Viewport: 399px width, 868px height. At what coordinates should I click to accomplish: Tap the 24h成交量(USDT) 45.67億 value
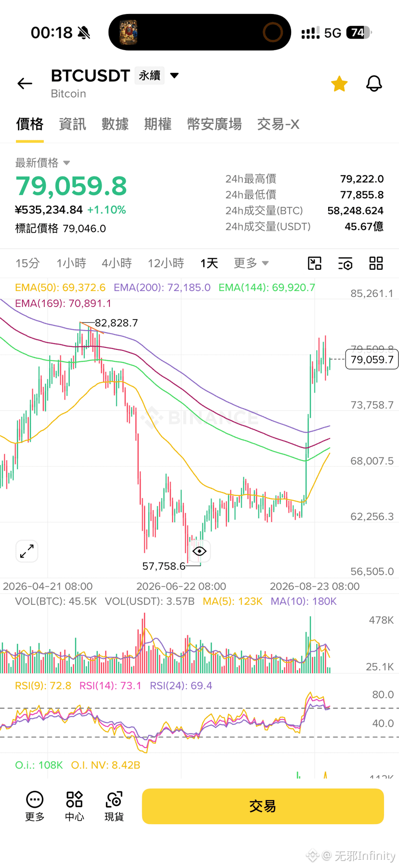click(x=364, y=227)
